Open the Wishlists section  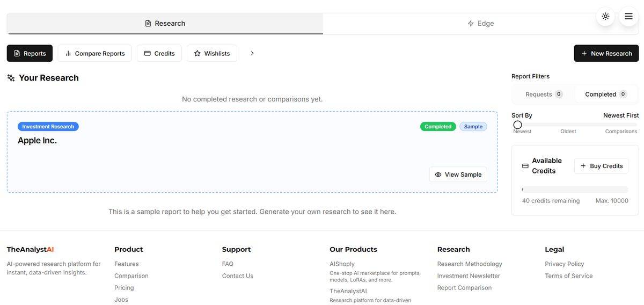click(211, 53)
